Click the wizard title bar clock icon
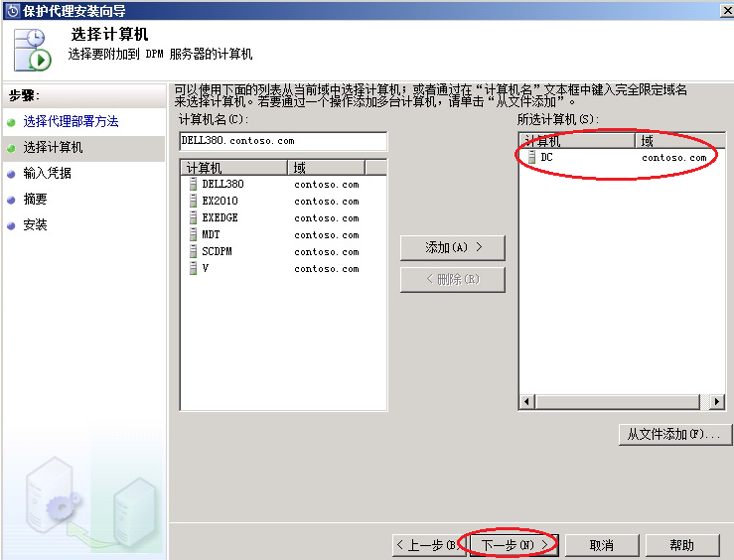 coord(12,10)
